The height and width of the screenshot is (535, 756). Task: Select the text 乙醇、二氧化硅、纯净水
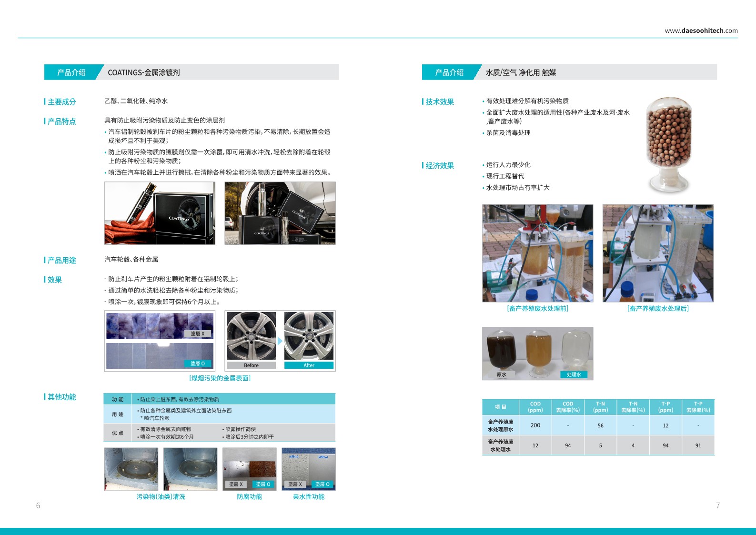point(136,101)
